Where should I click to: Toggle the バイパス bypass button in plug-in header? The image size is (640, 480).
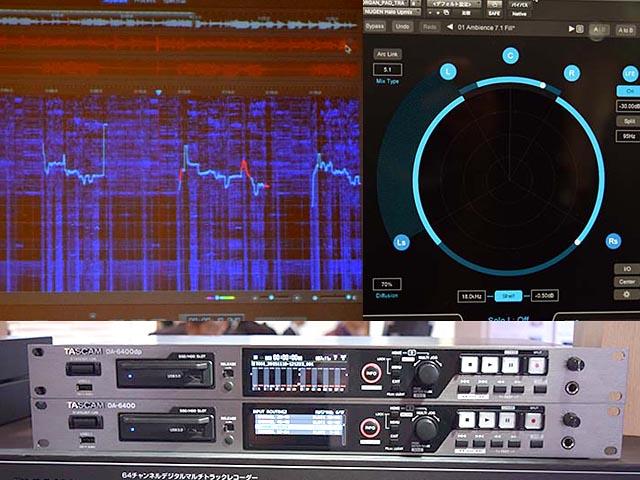[519, 5]
